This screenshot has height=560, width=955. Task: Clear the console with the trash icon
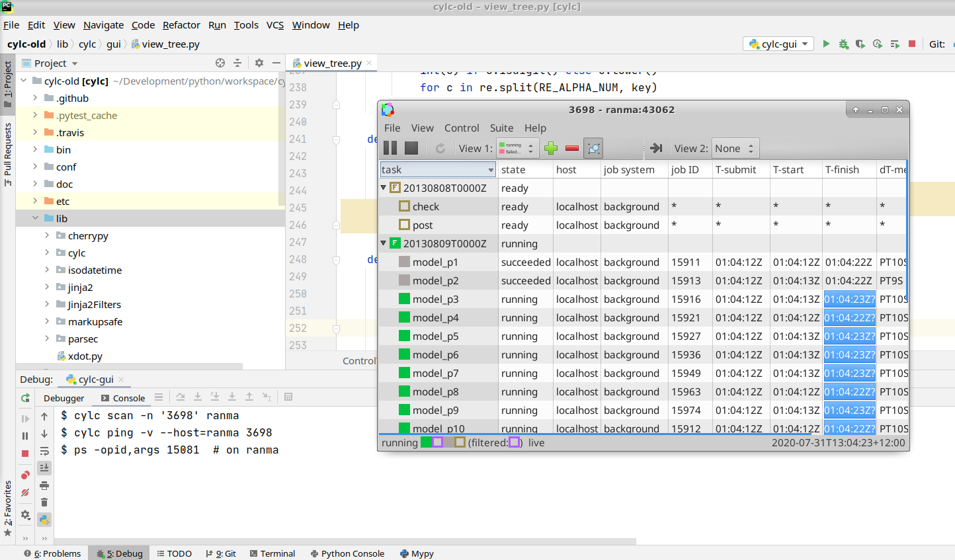click(44, 501)
